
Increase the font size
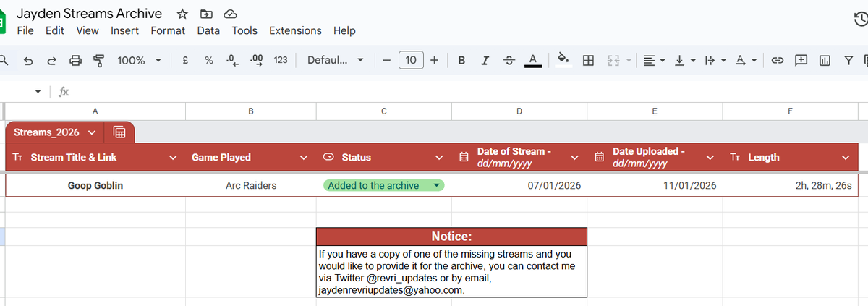click(x=434, y=61)
